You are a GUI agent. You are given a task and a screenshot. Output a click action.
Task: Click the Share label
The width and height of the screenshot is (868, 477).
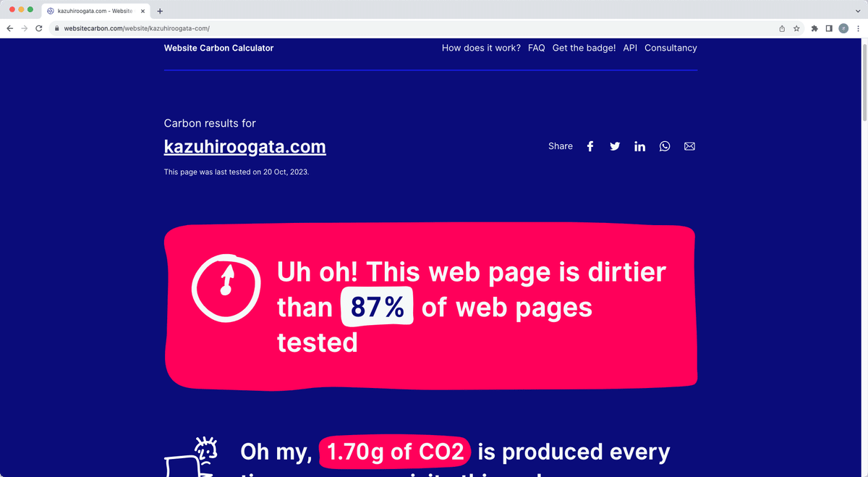[561, 146]
